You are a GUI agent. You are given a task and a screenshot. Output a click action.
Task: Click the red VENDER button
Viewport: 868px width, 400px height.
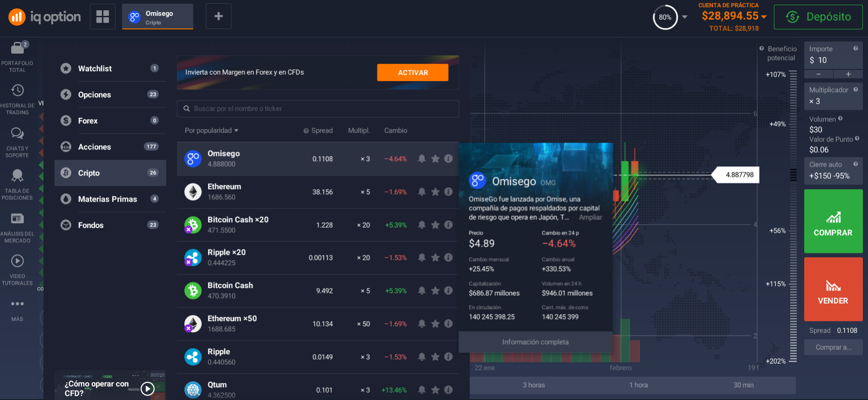pyautogui.click(x=833, y=289)
